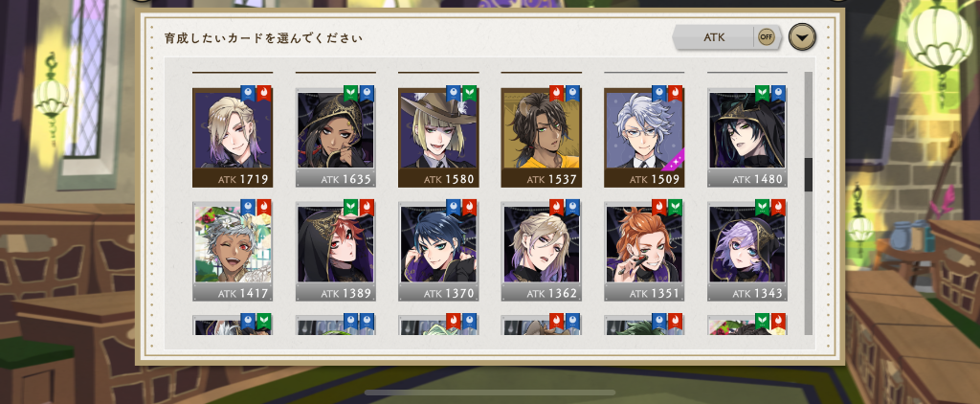Viewport: 980px width, 404px height.
Task: Click the fire element icon on ATK 1719 card
Action: [x=264, y=94]
